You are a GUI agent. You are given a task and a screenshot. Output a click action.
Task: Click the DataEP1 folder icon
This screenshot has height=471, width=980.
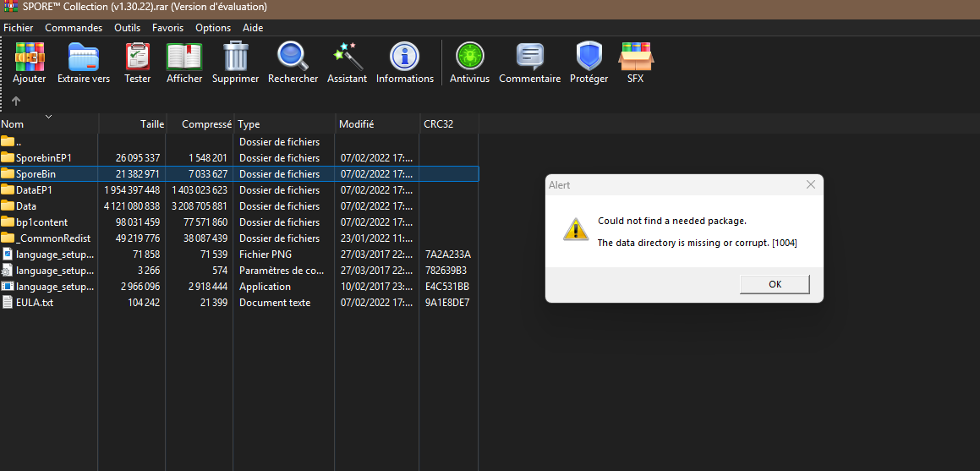pos(8,190)
